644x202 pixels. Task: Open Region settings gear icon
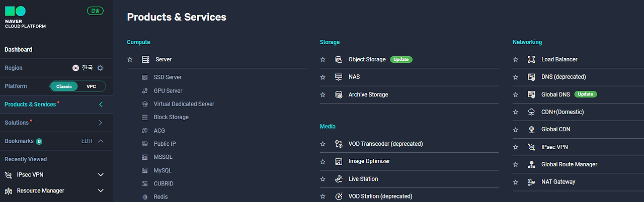(x=100, y=68)
